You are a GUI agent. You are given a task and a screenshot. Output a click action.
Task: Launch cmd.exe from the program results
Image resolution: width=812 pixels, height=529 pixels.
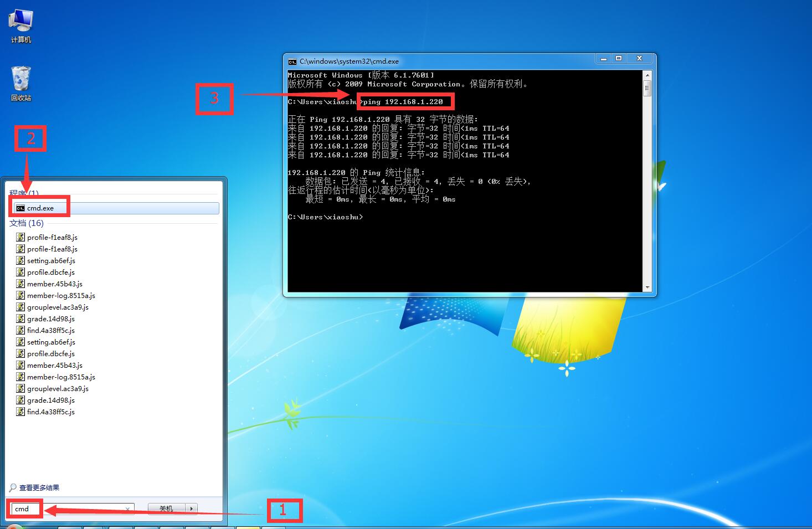click(x=116, y=208)
